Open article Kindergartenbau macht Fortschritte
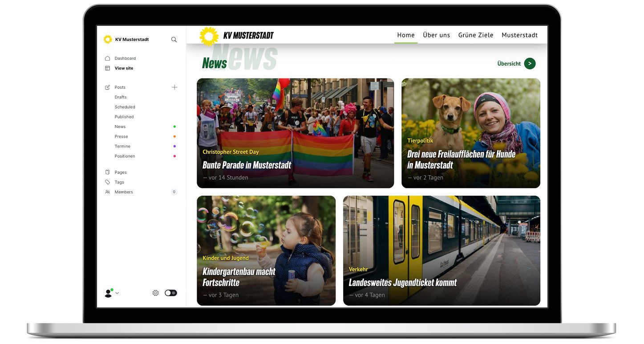The height and width of the screenshot is (344, 644). tap(239, 277)
